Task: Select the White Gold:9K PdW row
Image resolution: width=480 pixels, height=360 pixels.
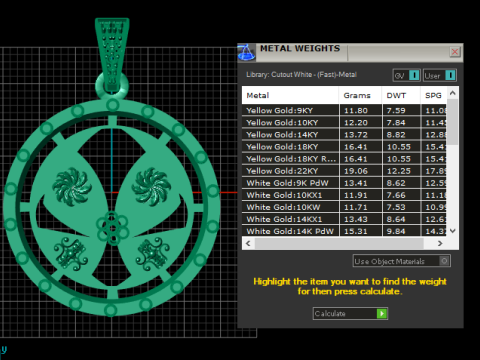Action: [344, 183]
